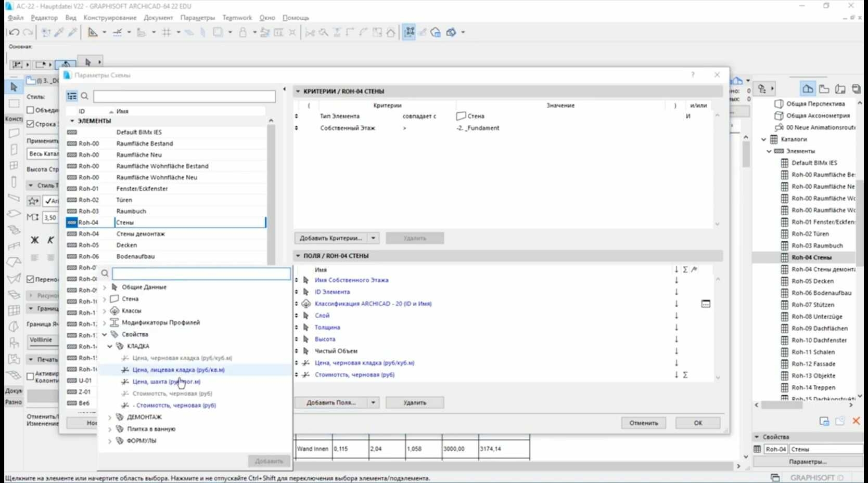Click the favorites star icon in left panel

pyautogui.click(x=33, y=201)
